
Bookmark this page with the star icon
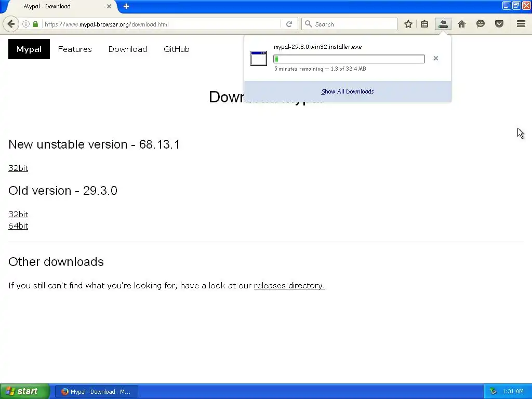(408, 24)
